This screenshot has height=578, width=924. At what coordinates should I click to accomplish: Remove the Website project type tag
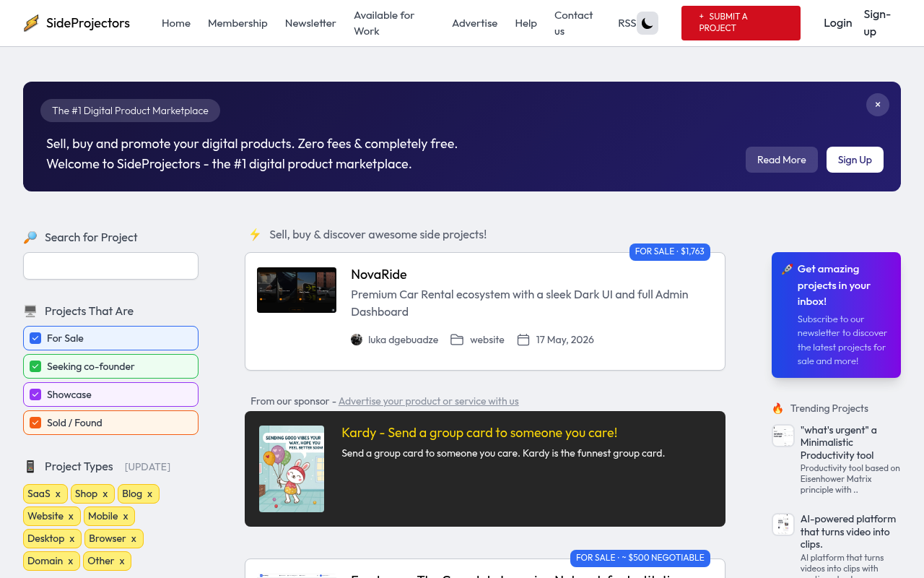(x=71, y=517)
